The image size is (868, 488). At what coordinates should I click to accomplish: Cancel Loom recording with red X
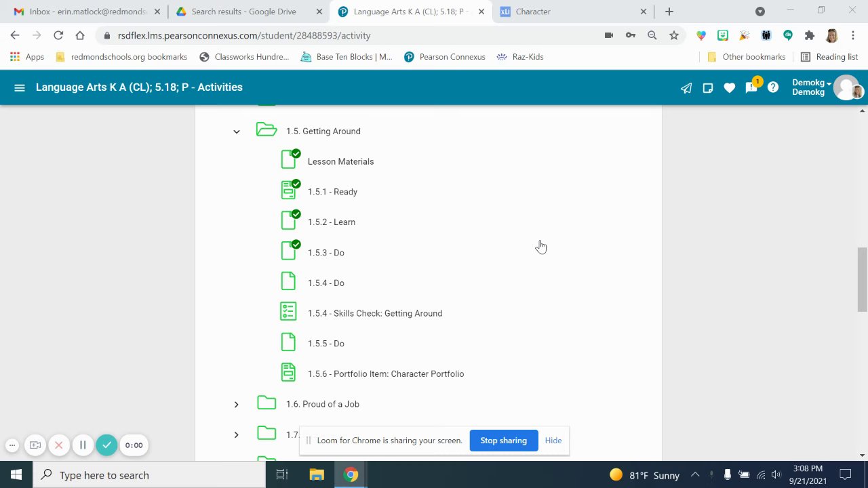point(59,445)
